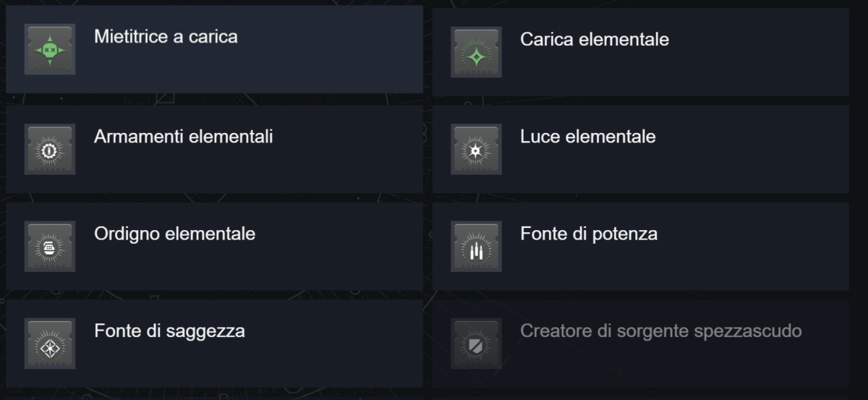This screenshot has height=400, width=868.
Task: Click the "Ordigno elementale" title
Action: (174, 234)
